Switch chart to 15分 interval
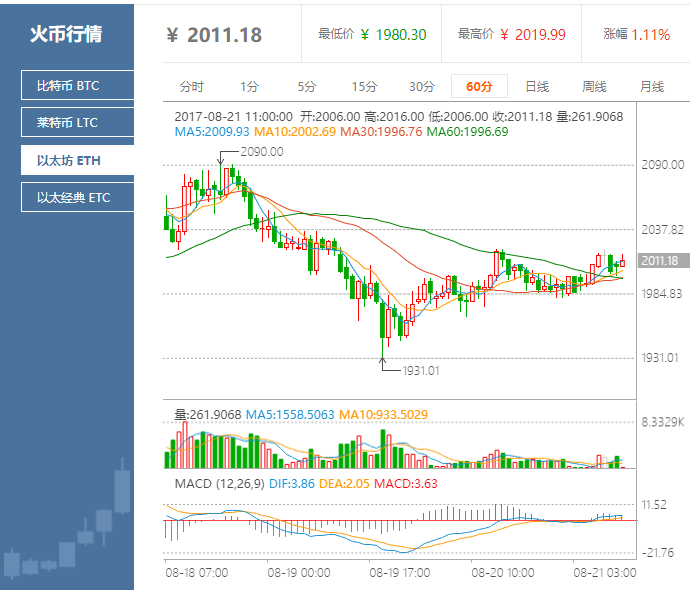This screenshot has width=690, height=590. (364, 86)
